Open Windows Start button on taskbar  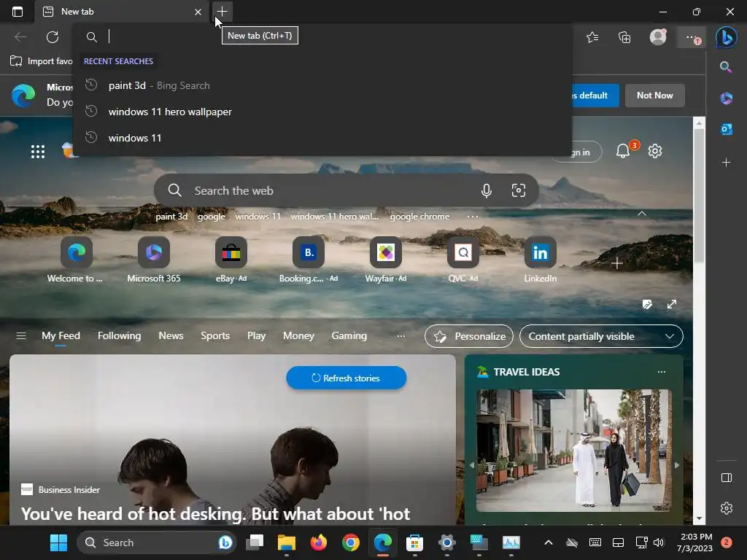click(58, 542)
